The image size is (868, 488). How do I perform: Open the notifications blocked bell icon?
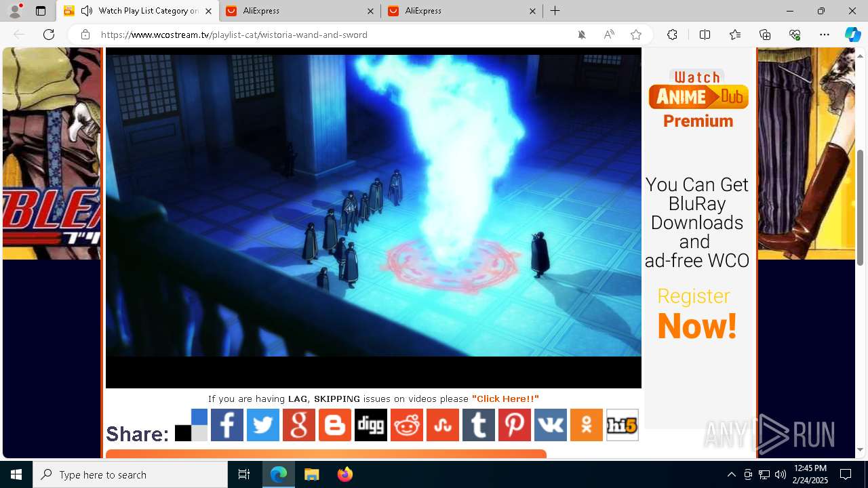pos(582,35)
